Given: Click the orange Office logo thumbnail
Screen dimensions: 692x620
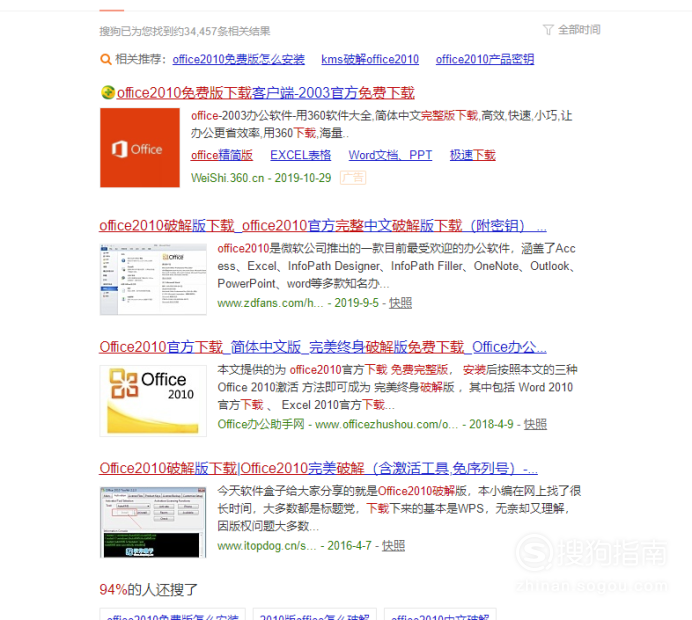Looking at the screenshot, I should pyautogui.click(x=140, y=148).
